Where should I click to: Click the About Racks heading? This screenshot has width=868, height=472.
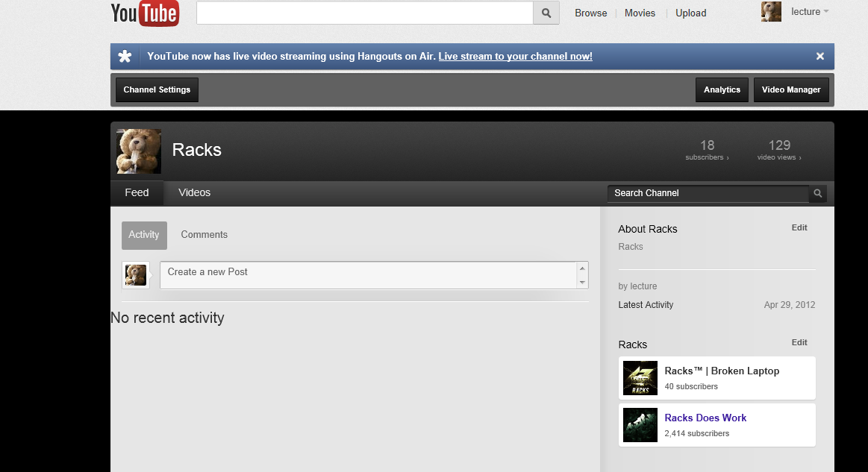[648, 229]
